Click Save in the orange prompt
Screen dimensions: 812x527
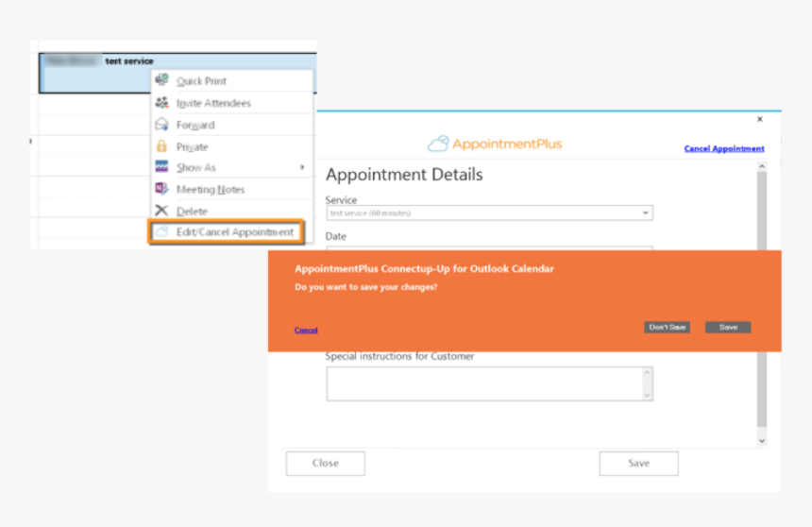coord(728,327)
